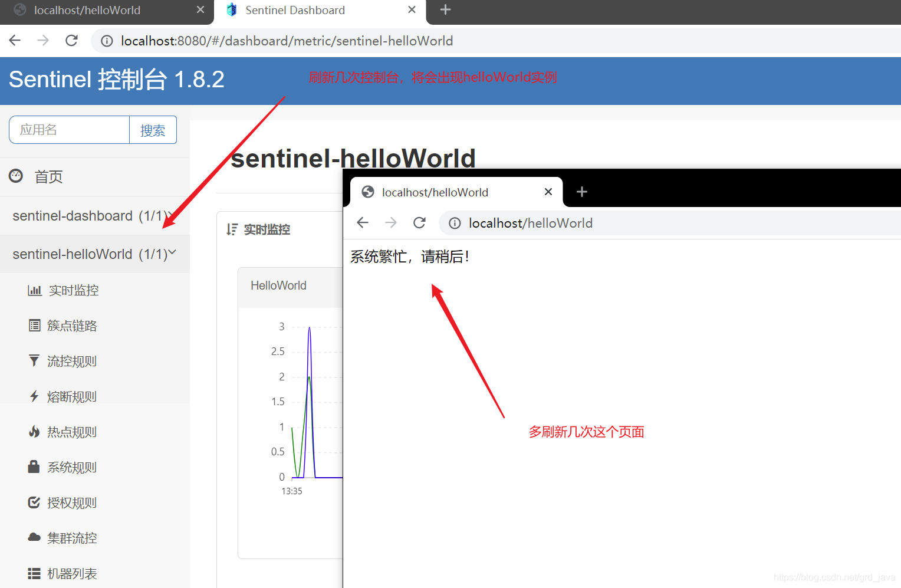
Task: Open the 流控规则 menu item
Action: [72, 361]
